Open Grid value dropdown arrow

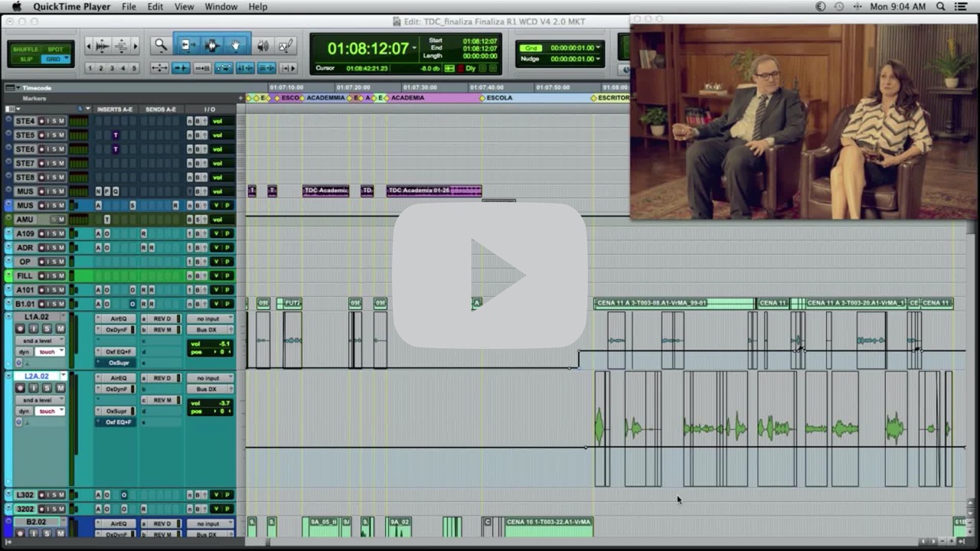click(598, 47)
